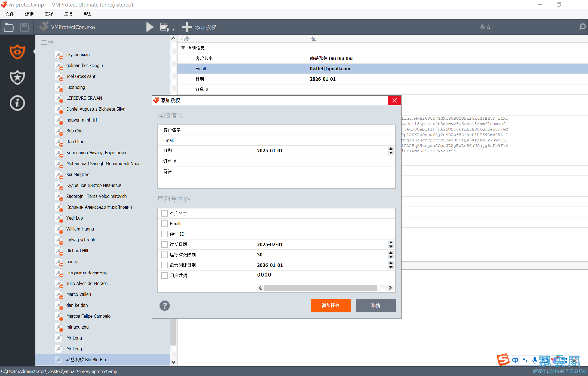Save the project with disk icon
The image size is (588, 376).
coord(24,27)
